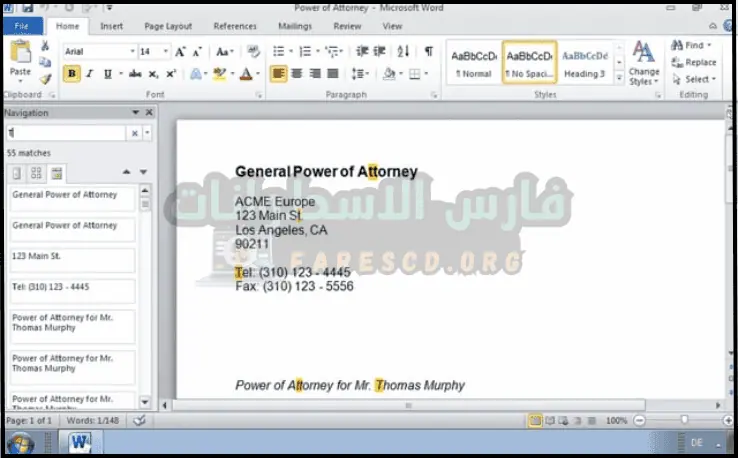Sort text with the A-Z sort icon
The width and height of the screenshot is (738, 458).
[x=403, y=51]
